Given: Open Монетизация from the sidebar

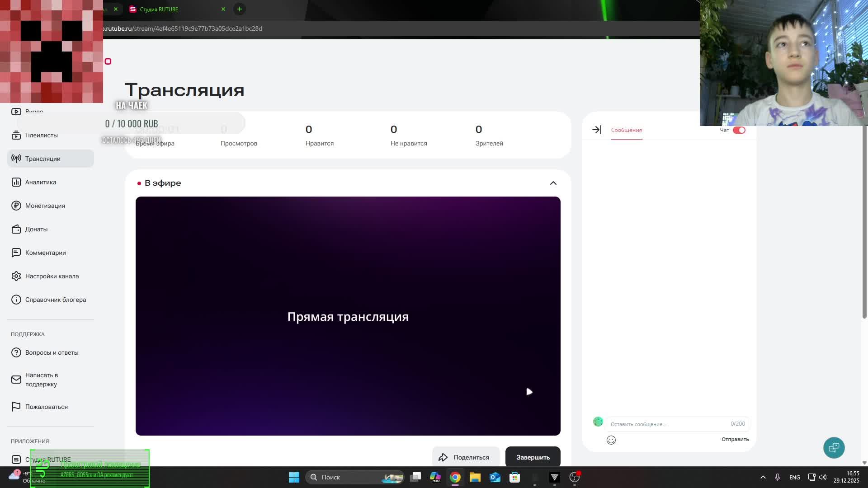Looking at the screenshot, I should tap(45, 206).
